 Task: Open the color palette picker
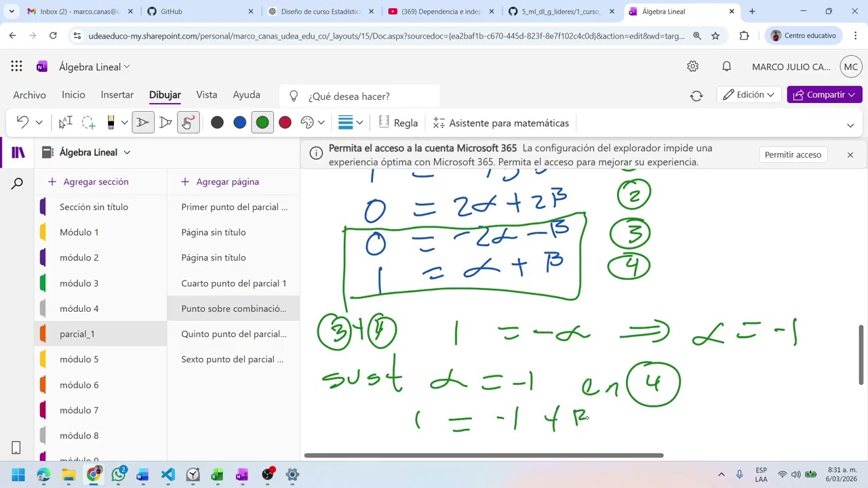(x=307, y=123)
